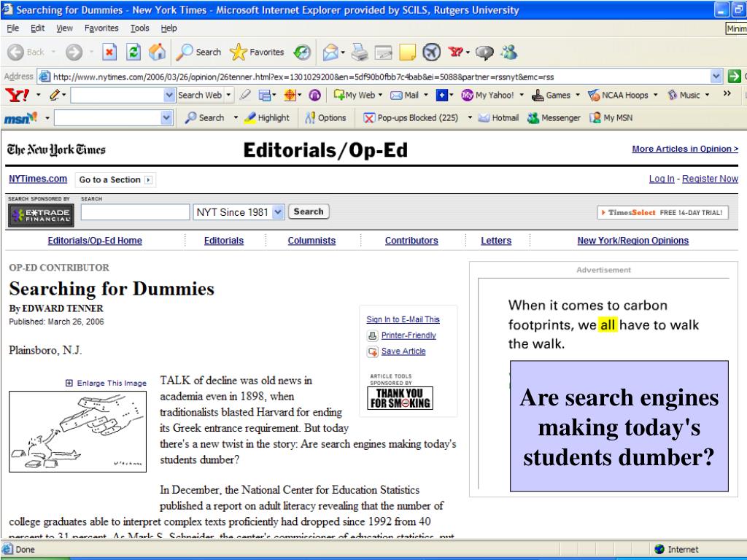Open the Favorites menu

click(101, 28)
